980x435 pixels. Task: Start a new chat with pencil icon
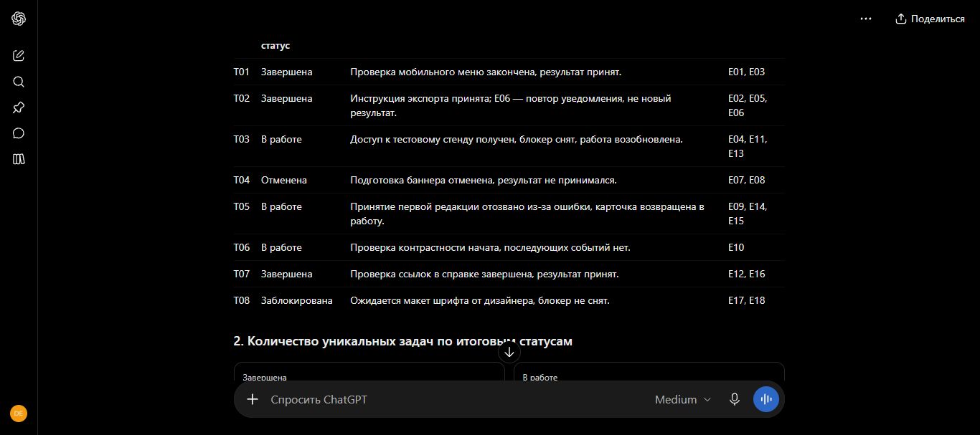(19, 56)
